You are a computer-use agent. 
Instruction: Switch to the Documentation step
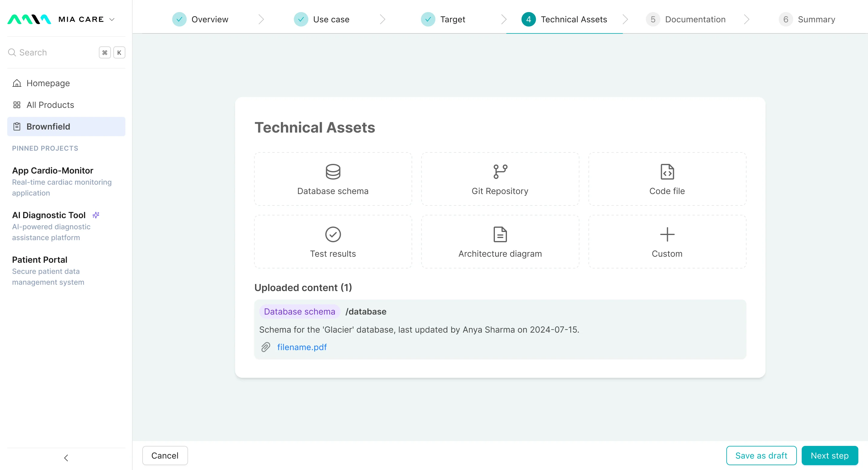point(695,19)
